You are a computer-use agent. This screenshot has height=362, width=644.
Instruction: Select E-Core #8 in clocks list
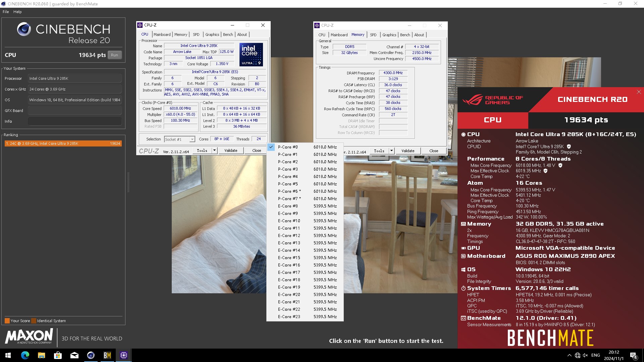pyautogui.click(x=305, y=206)
